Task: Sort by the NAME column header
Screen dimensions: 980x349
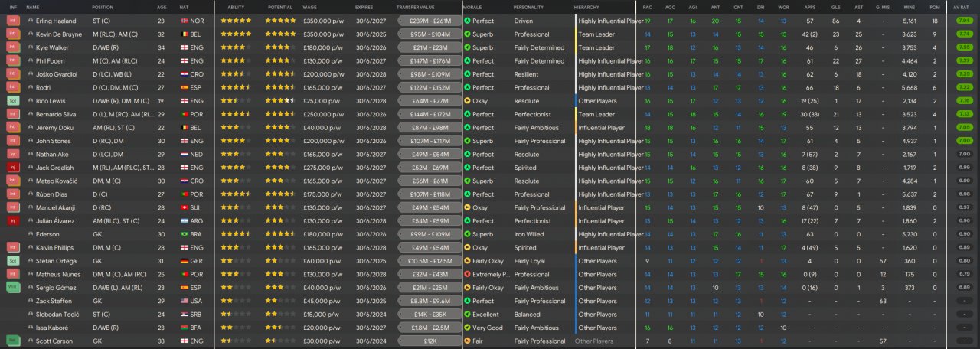Action: [x=33, y=7]
